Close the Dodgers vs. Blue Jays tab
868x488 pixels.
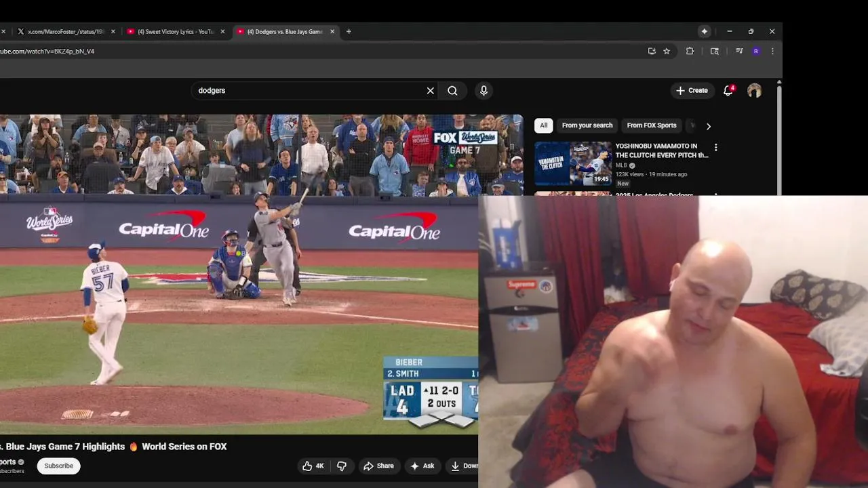[x=332, y=31]
